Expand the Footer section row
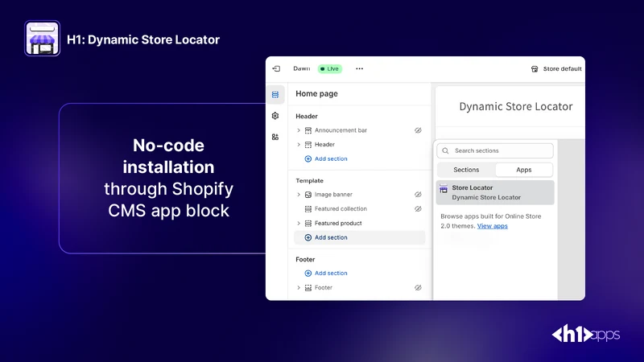The image size is (644, 362). tap(299, 288)
